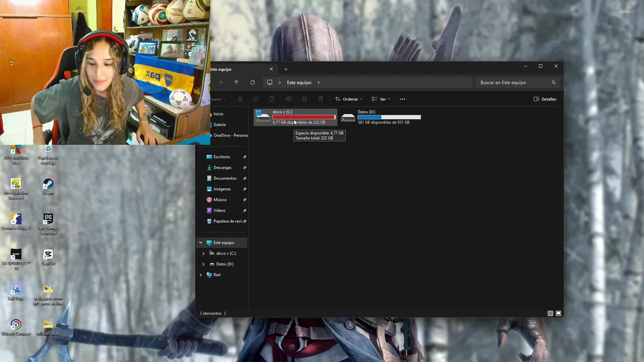This screenshot has height=362, width=644.
Task: Open Descargas quick access folder
Action: (222, 167)
